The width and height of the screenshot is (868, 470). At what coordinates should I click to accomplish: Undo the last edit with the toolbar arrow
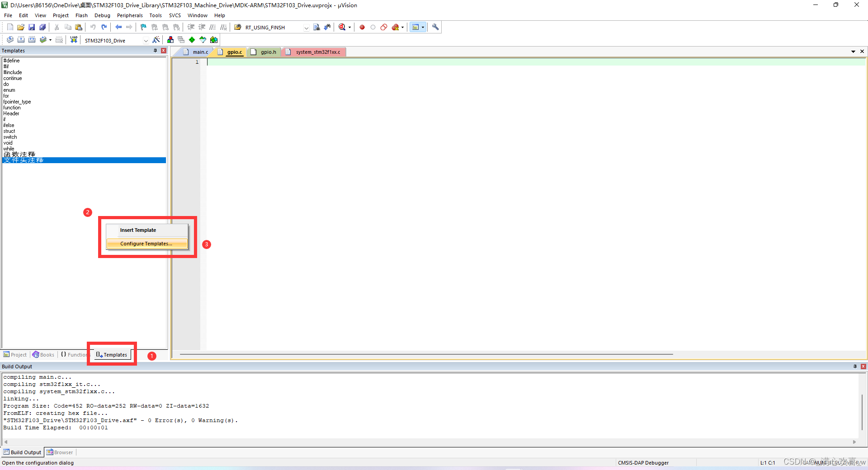[93, 27]
